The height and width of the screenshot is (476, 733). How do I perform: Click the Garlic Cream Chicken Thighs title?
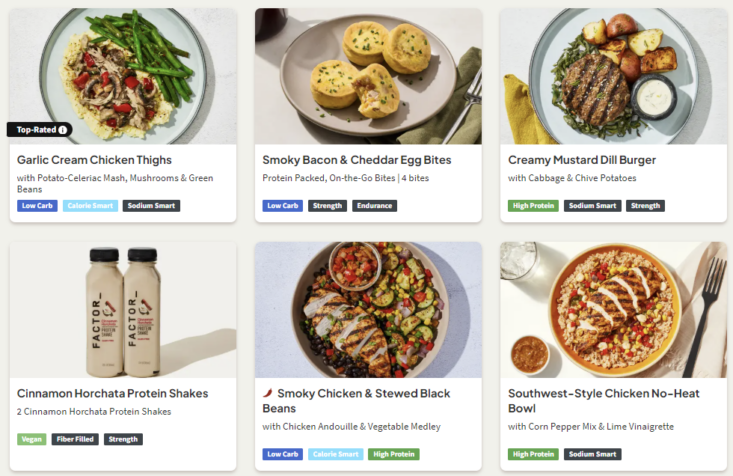94,160
